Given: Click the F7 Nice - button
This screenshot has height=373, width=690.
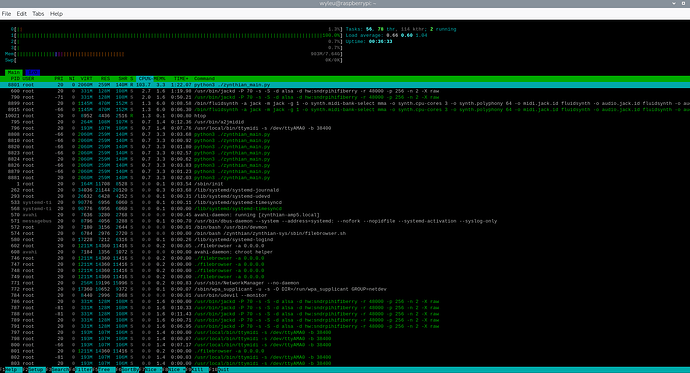Looking at the screenshot, I should pos(151,370).
